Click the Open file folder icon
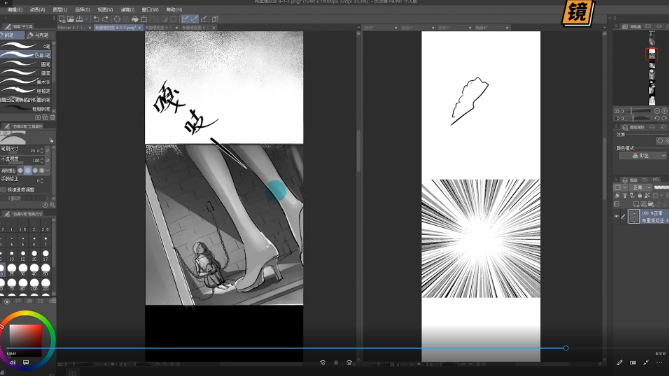The width and height of the screenshot is (669, 376). click(70, 19)
